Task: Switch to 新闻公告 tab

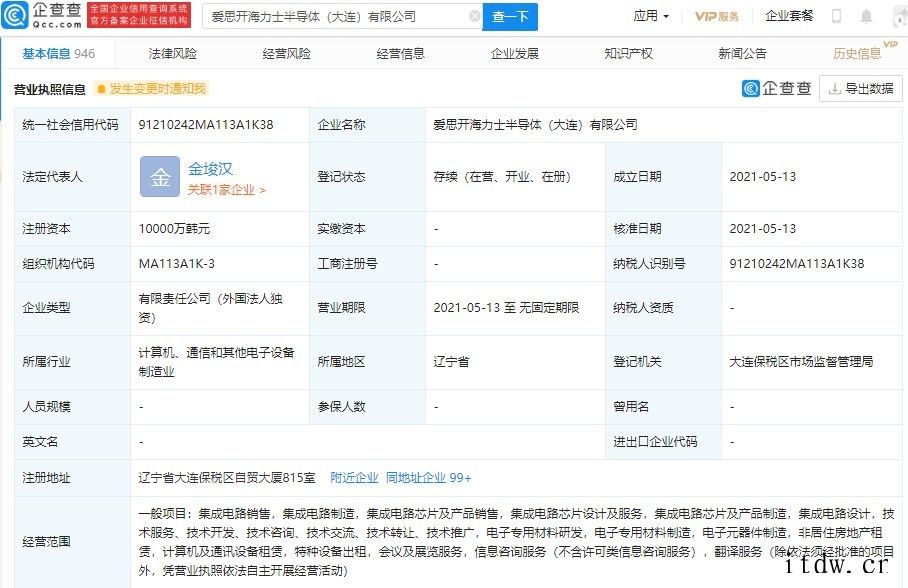Action: (x=742, y=54)
